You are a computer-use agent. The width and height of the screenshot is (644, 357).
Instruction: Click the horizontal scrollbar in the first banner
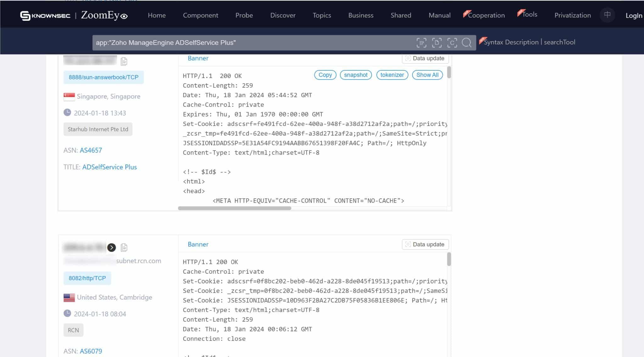pos(235,208)
